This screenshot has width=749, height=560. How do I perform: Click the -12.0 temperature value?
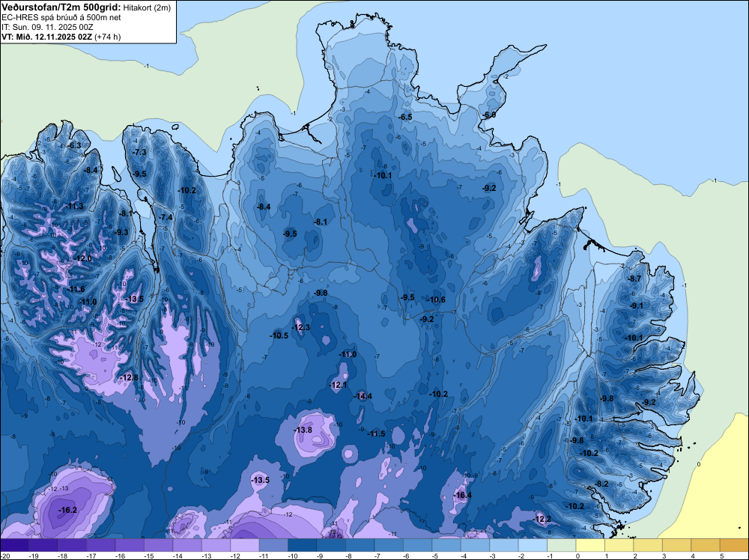pyautogui.click(x=82, y=259)
